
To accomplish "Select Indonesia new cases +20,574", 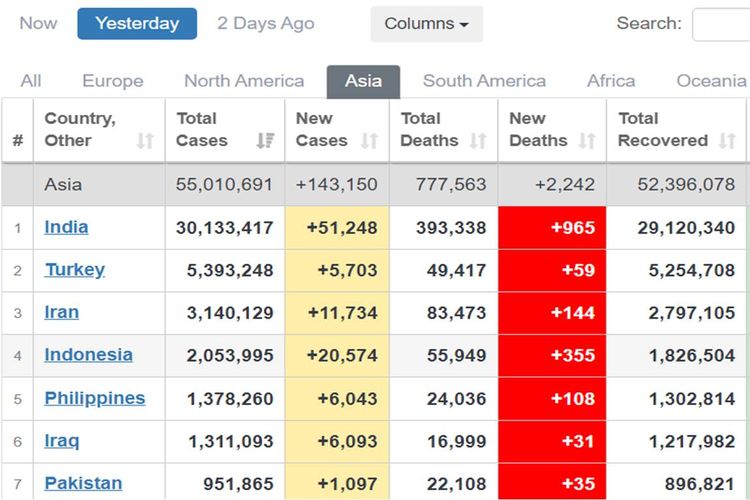I will pyautogui.click(x=342, y=356).
